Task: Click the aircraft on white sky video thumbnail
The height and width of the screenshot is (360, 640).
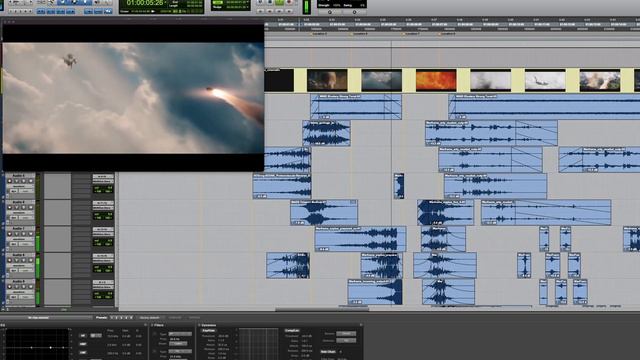Action: tap(545, 80)
